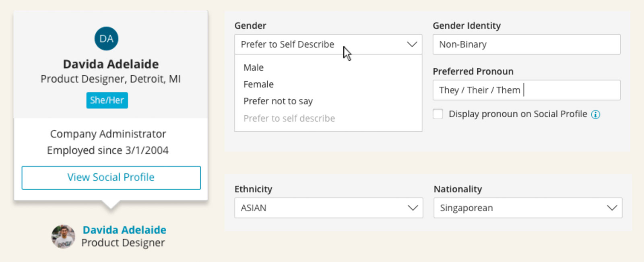
Task: Open Davida Adelaide's profile photo thumbnail
Action: coord(63,237)
